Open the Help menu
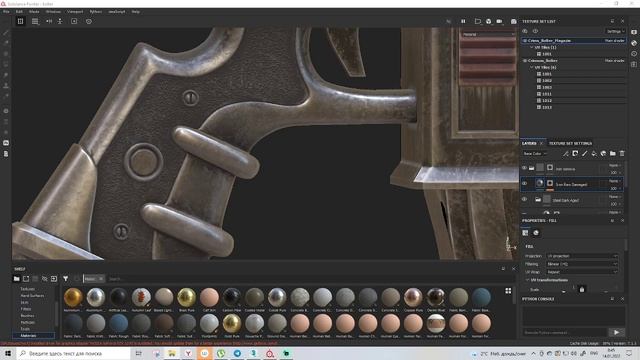Image resolution: width=640 pixels, height=360 pixels. [x=136, y=12]
